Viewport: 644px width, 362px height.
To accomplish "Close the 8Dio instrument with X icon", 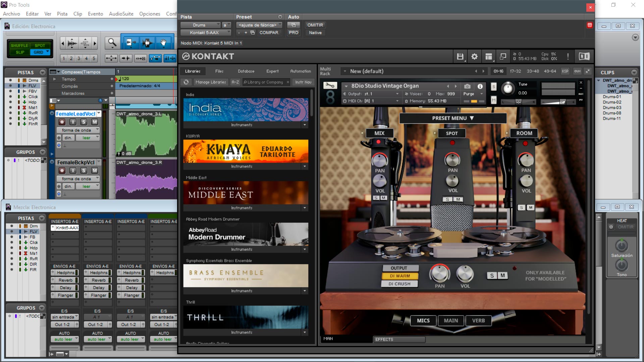I will point(581,82).
